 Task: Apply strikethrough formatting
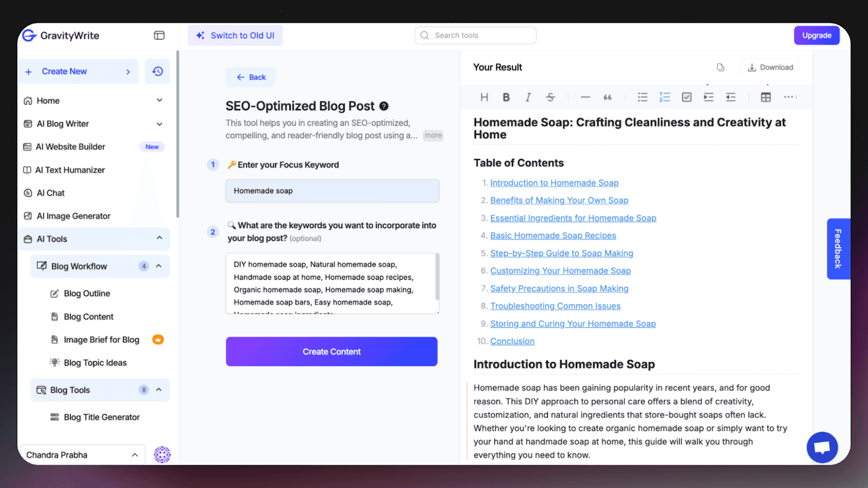pyautogui.click(x=550, y=97)
